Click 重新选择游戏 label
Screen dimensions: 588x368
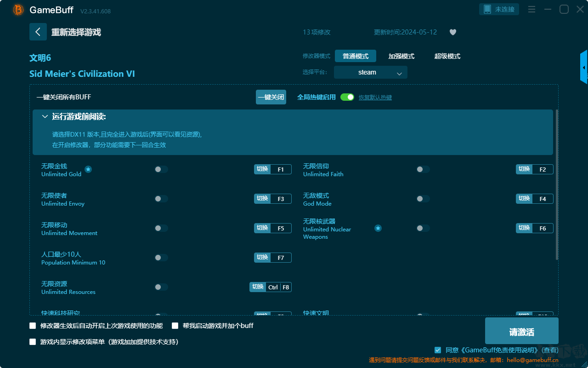click(76, 32)
